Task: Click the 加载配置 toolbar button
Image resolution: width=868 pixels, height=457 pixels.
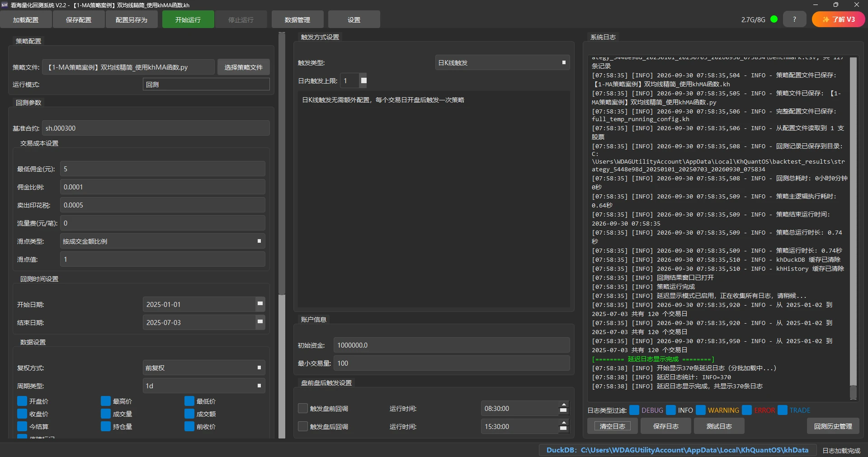Action: tap(26, 19)
